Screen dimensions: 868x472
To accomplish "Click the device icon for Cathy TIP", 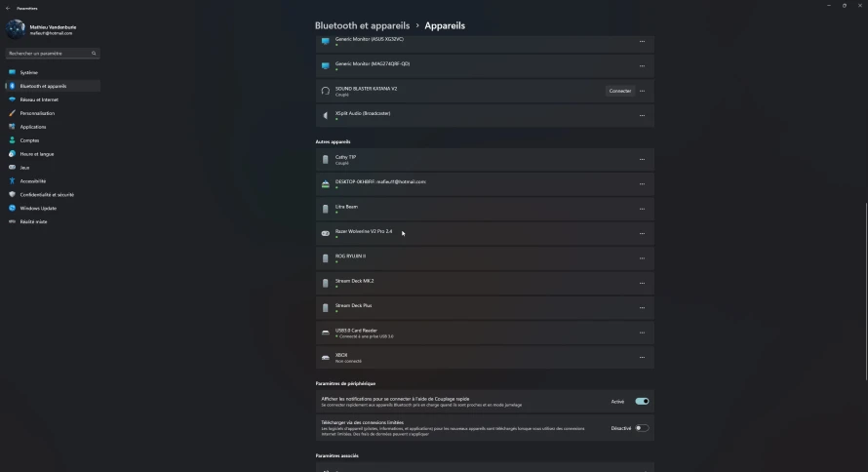I will tap(326, 159).
